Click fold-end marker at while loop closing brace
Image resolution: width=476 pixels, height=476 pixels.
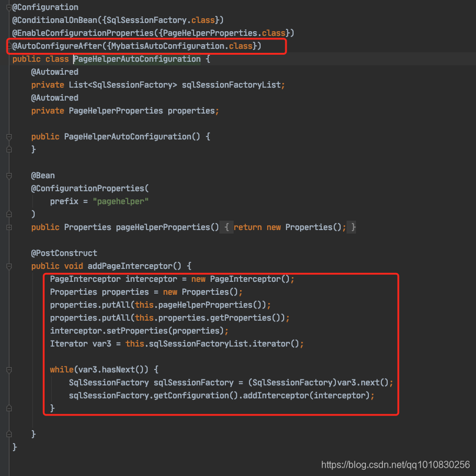pos(8,408)
